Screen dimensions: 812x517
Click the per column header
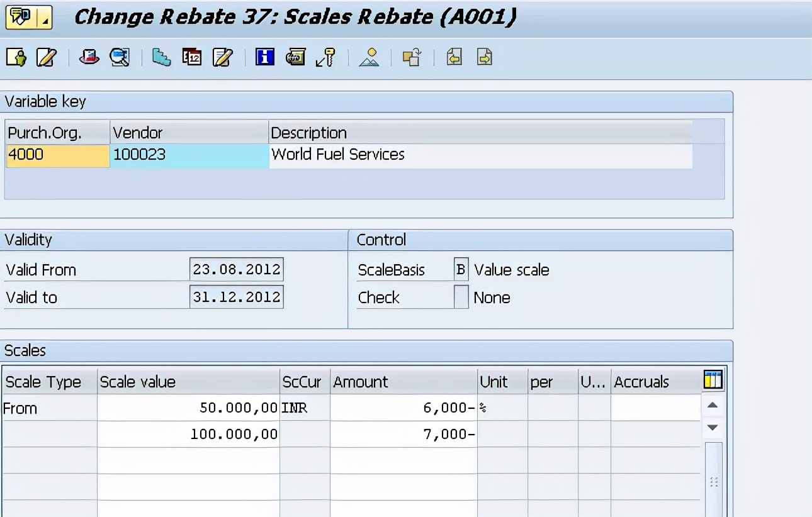click(x=553, y=382)
